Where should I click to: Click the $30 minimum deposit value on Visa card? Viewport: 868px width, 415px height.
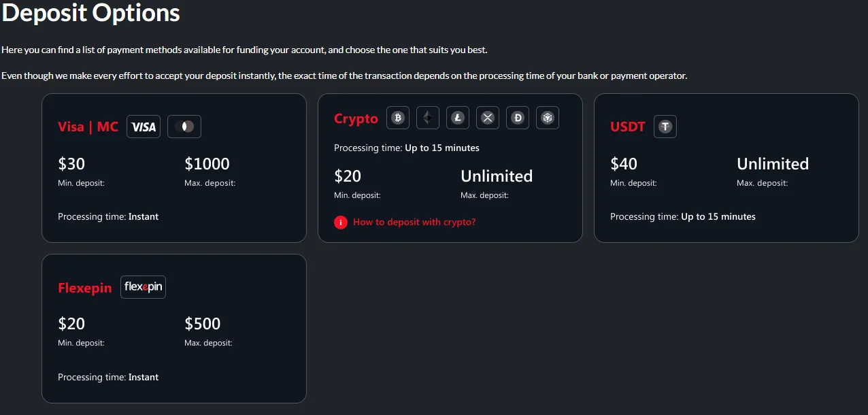click(71, 163)
